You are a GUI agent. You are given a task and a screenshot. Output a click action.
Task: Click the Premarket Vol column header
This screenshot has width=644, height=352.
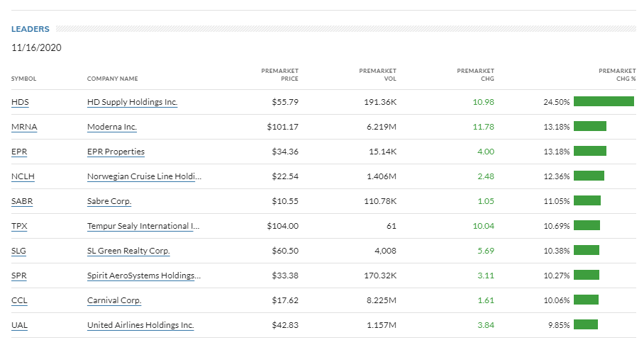377,74
